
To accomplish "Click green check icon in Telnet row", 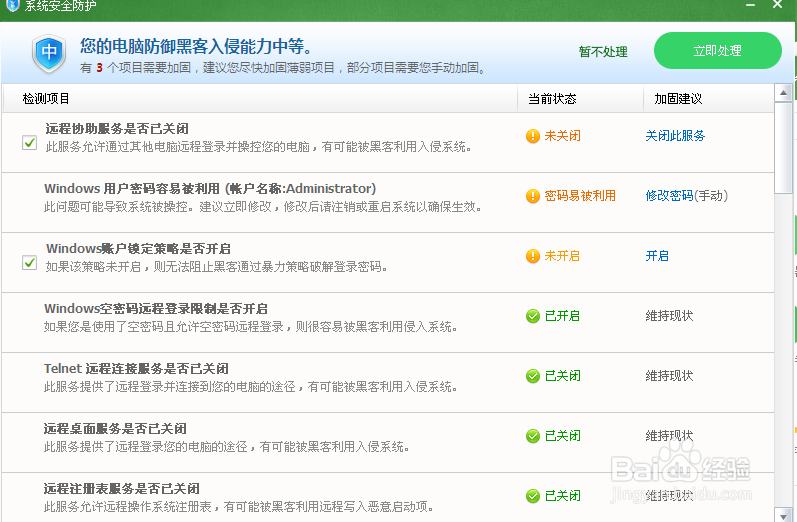I will (533, 376).
